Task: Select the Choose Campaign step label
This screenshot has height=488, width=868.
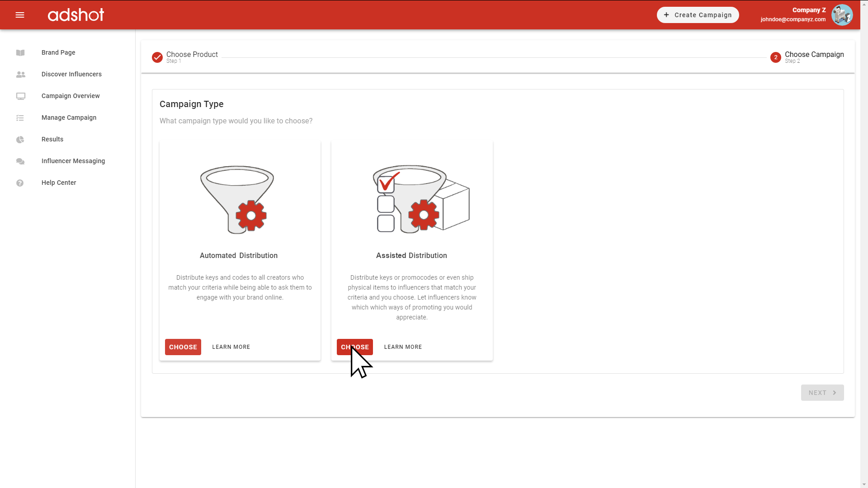Action: (x=814, y=54)
